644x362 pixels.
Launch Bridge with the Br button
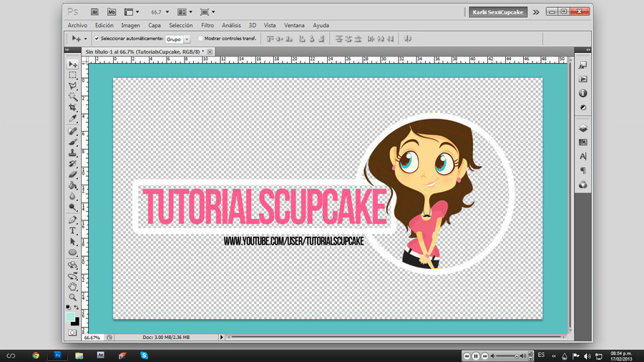click(x=94, y=12)
